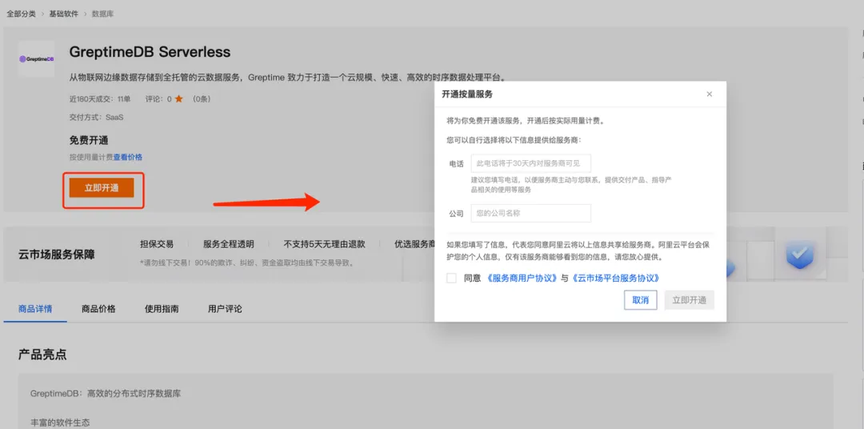This screenshot has height=429, width=864.
Task: Switch to the 使用指南 tab
Action: point(161,309)
